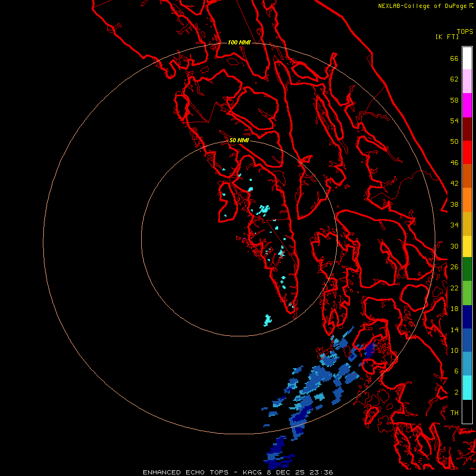Click the TH legend label

(454, 413)
